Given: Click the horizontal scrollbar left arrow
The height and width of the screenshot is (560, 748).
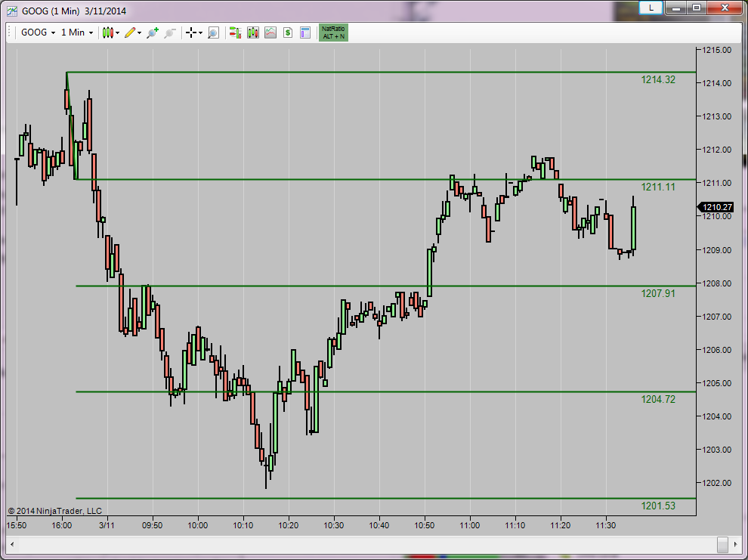Looking at the screenshot, I should (12, 544).
